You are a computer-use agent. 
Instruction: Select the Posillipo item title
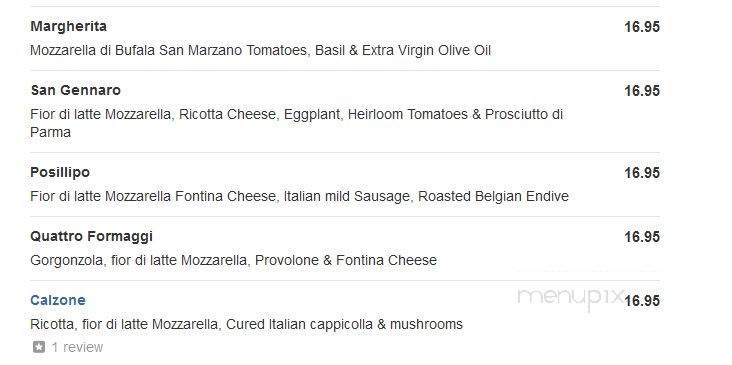60,173
